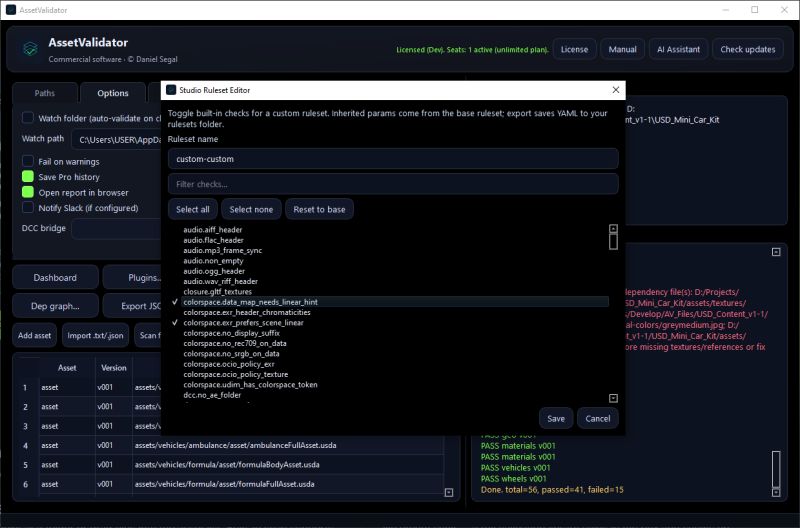Enable Watch folder auto-validate checkbox
This screenshot has height=528, width=800.
28,118
